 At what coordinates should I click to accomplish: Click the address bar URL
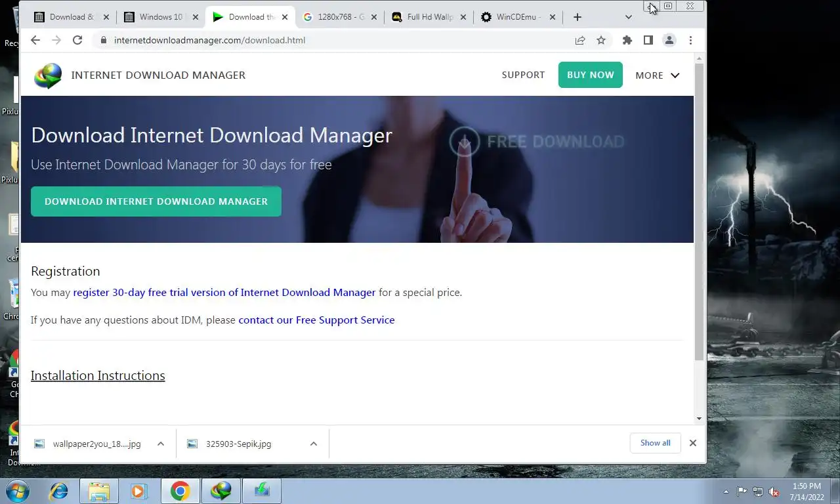click(209, 40)
